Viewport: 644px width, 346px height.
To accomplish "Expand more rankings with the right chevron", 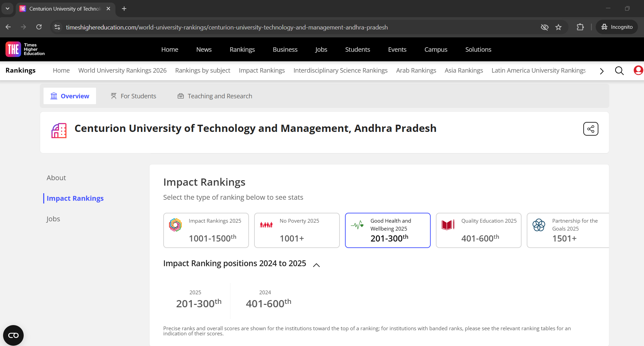I will pyautogui.click(x=601, y=71).
